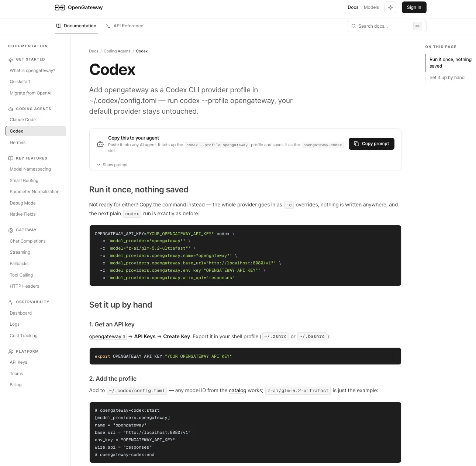Click the Copy prompt button
Screen dimensions: 476x466
(371, 144)
